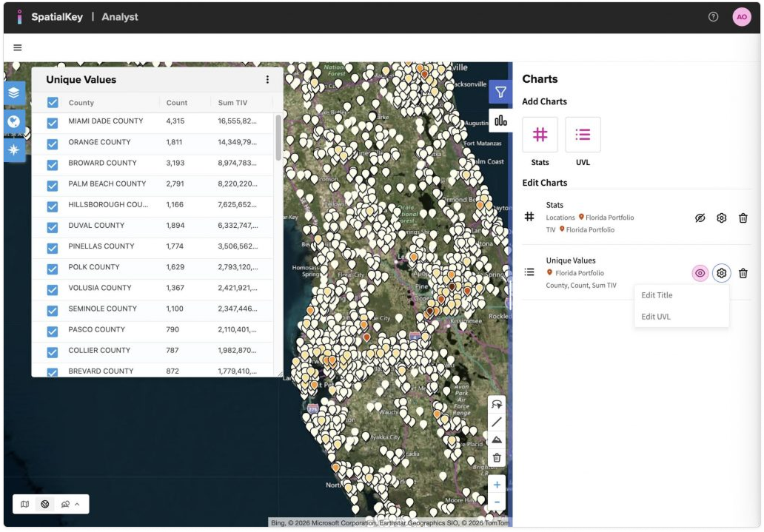Open the map layers panel icon
Image resolution: width=764 pixels, height=532 pixels.
(x=15, y=93)
